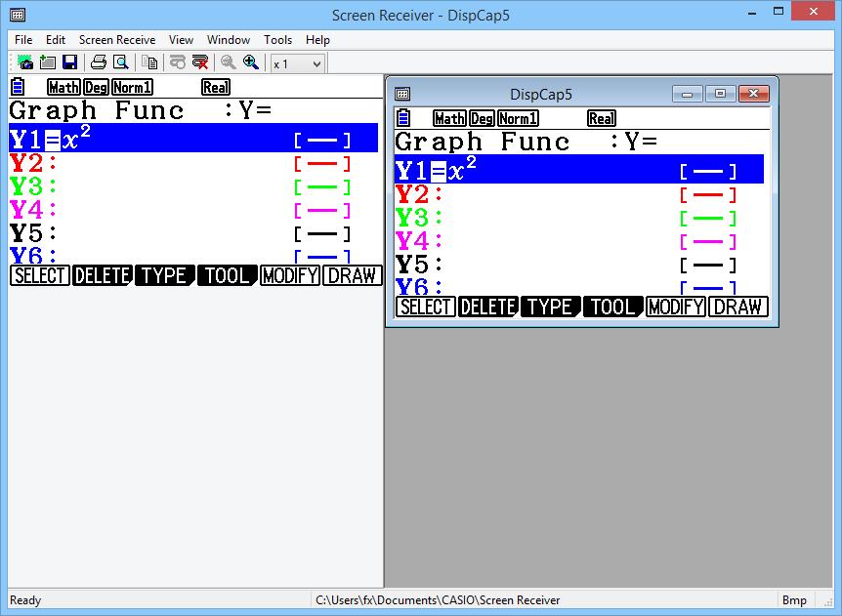Image resolution: width=842 pixels, height=616 pixels.
Task: Click the Screen Receiver folder path in status bar
Action: coord(438,600)
